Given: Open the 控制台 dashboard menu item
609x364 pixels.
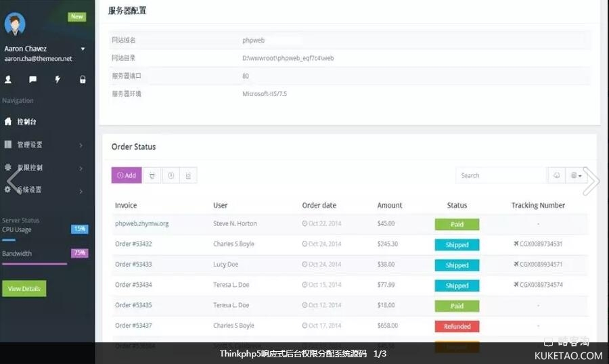Looking at the screenshot, I should click(27, 122).
